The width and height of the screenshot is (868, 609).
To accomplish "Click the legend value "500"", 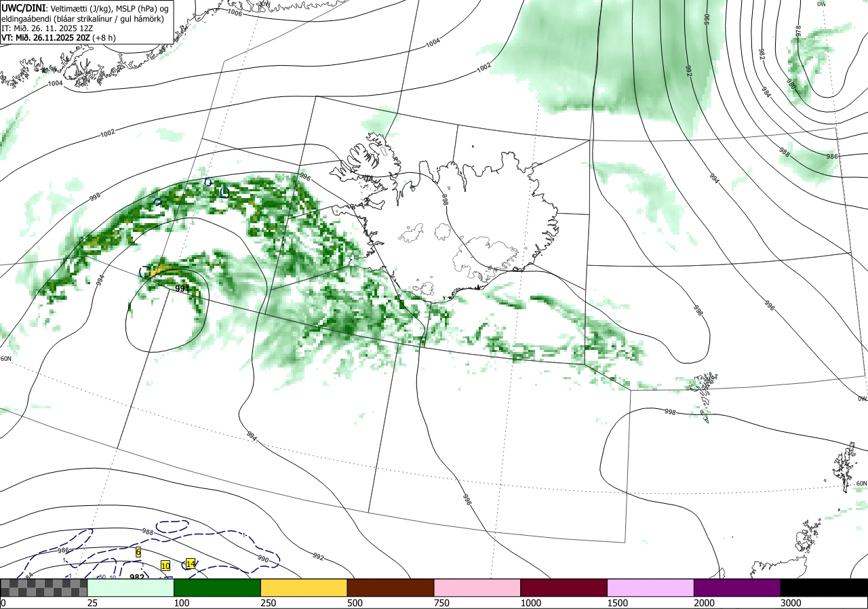I will click(x=355, y=602).
